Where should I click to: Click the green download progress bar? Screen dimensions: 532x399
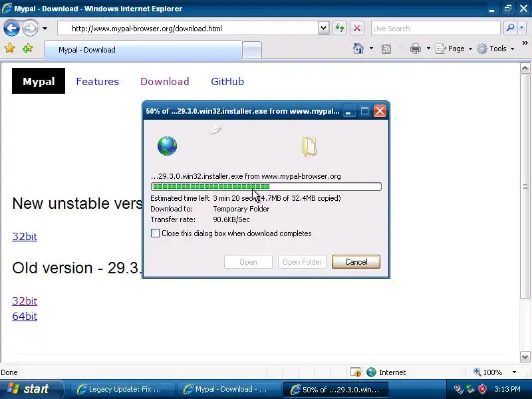(x=266, y=186)
